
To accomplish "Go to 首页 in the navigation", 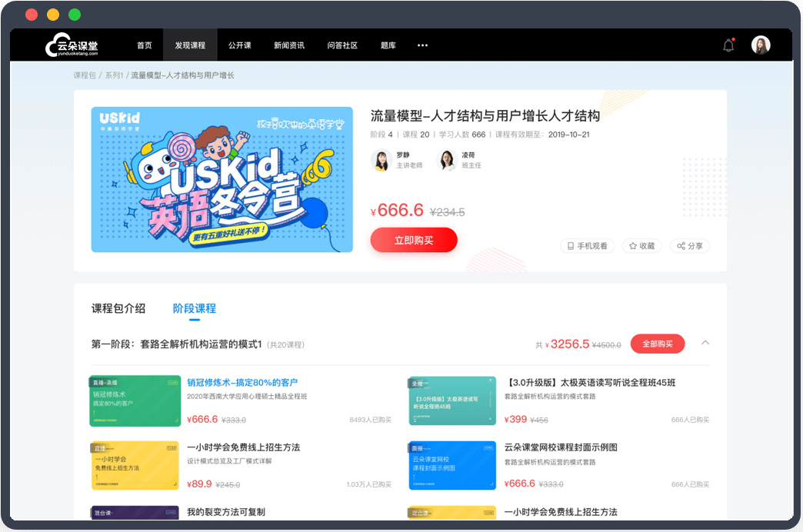I will (145, 45).
